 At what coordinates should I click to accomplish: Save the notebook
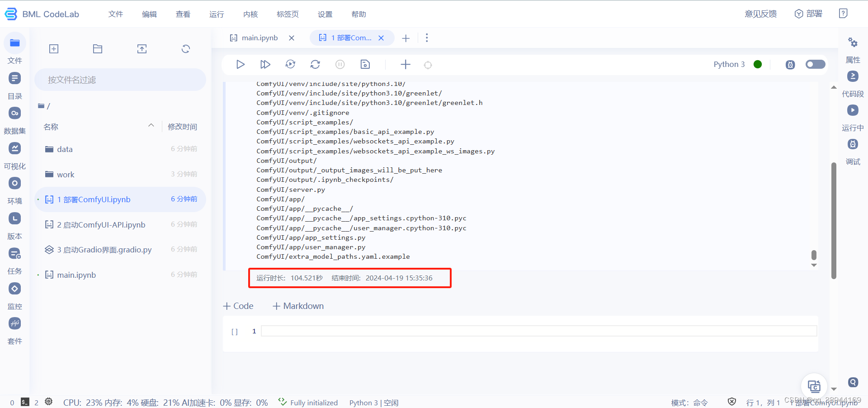point(365,65)
